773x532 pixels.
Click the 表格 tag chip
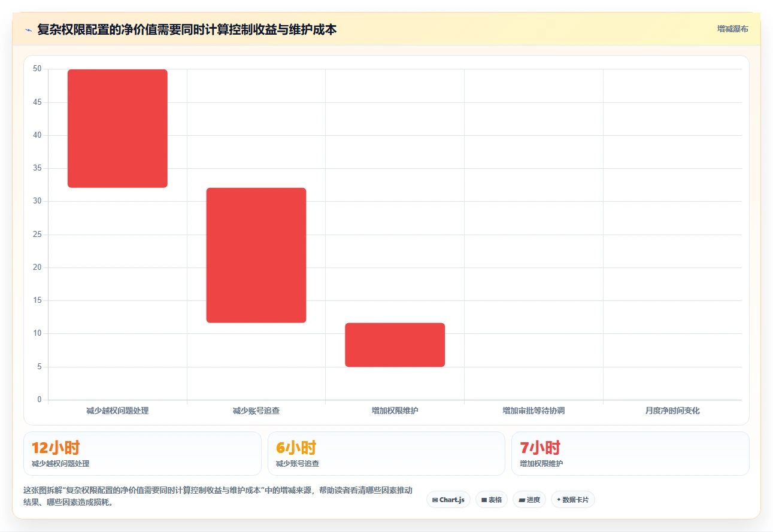pos(492,500)
